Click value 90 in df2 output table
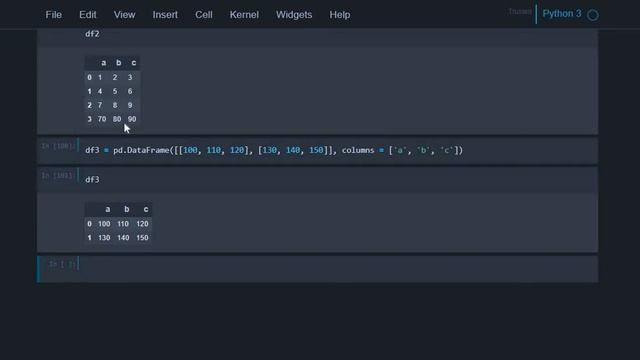The width and height of the screenshot is (640, 360). click(x=132, y=119)
